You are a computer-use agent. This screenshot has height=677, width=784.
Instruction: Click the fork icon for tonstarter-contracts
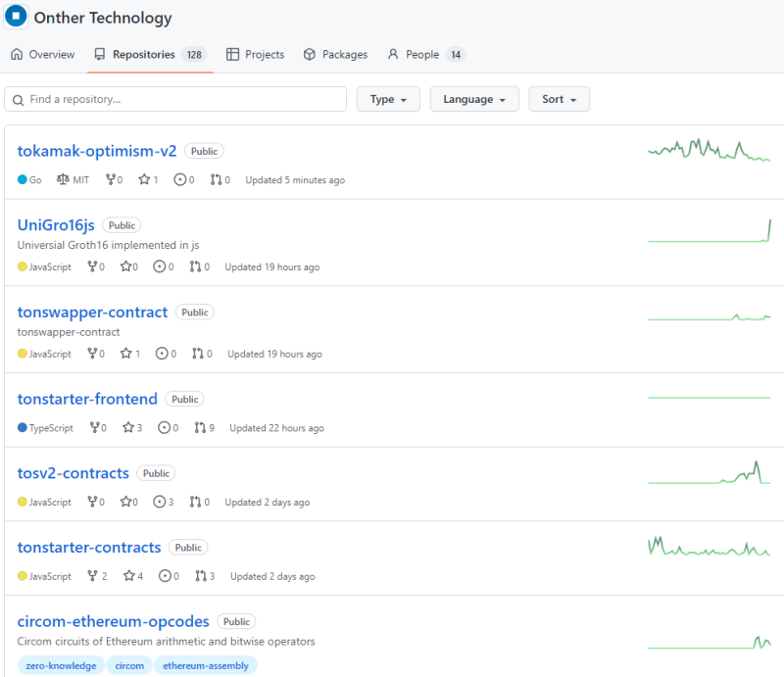(x=92, y=576)
